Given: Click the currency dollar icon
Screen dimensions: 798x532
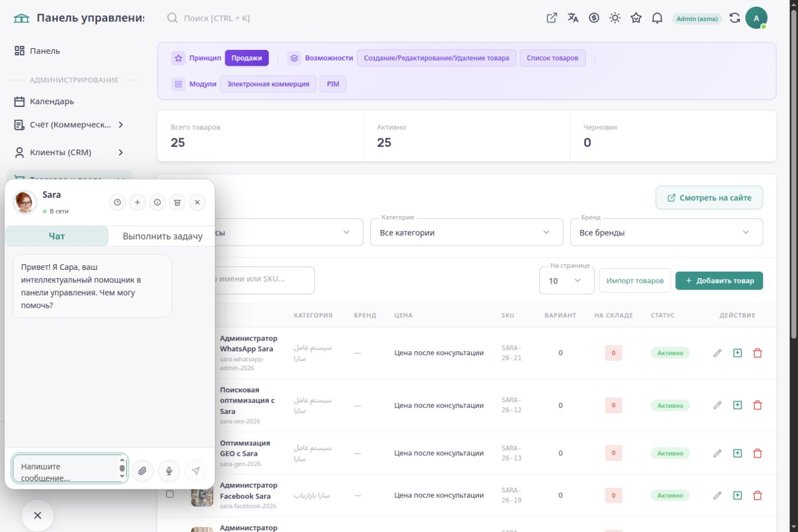Looking at the screenshot, I should (x=594, y=18).
